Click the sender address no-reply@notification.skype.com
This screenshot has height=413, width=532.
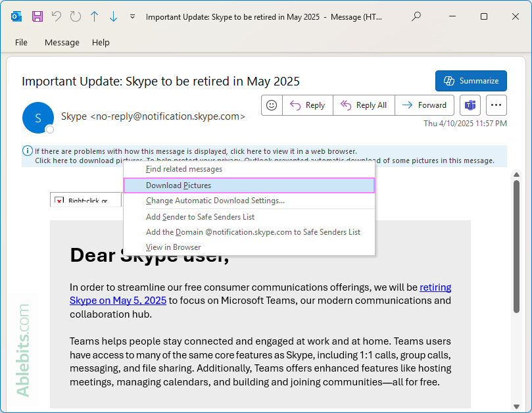[168, 116]
